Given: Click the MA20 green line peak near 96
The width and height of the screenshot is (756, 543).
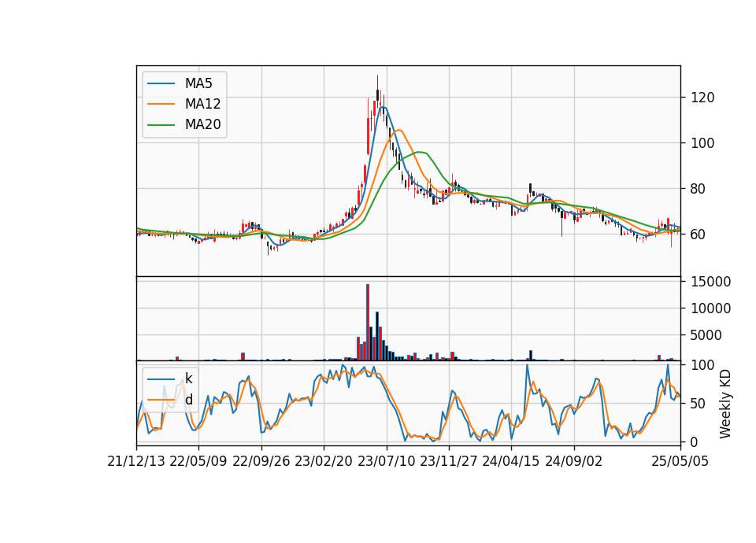Looking at the screenshot, I should pyautogui.click(x=420, y=152).
